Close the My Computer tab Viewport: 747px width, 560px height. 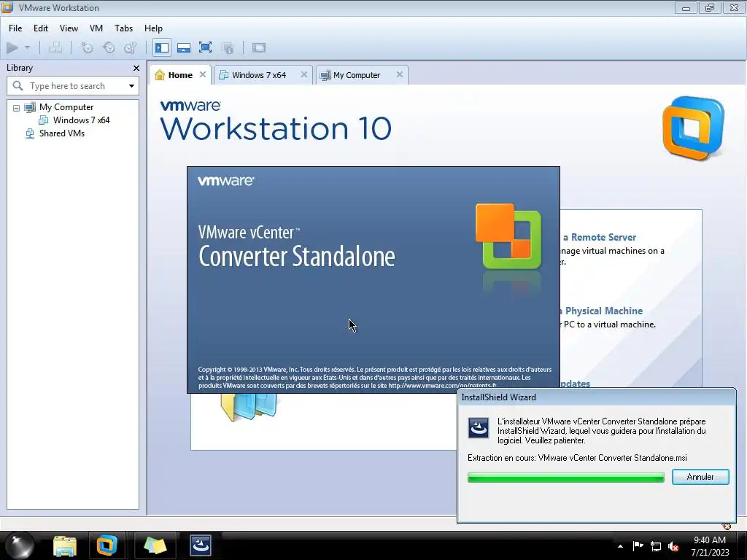click(x=400, y=74)
